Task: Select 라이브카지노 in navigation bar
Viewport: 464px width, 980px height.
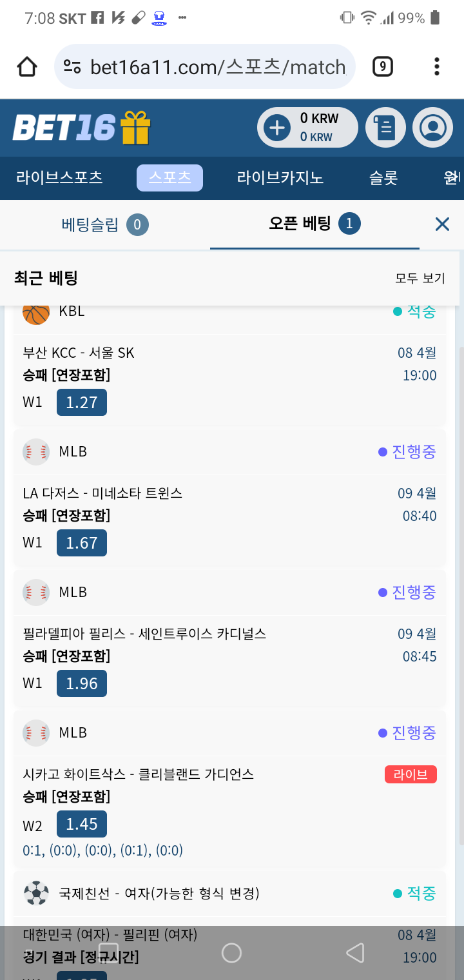Action: point(280,178)
